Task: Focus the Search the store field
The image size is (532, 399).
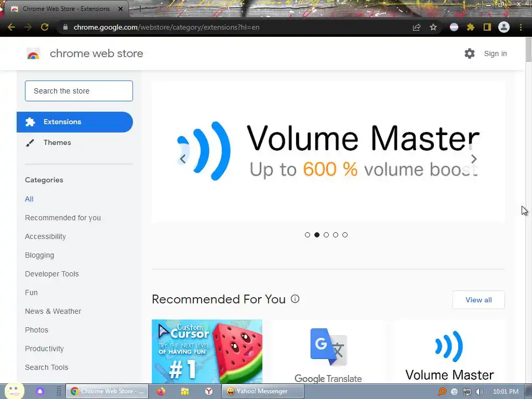Action: coord(79,91)
